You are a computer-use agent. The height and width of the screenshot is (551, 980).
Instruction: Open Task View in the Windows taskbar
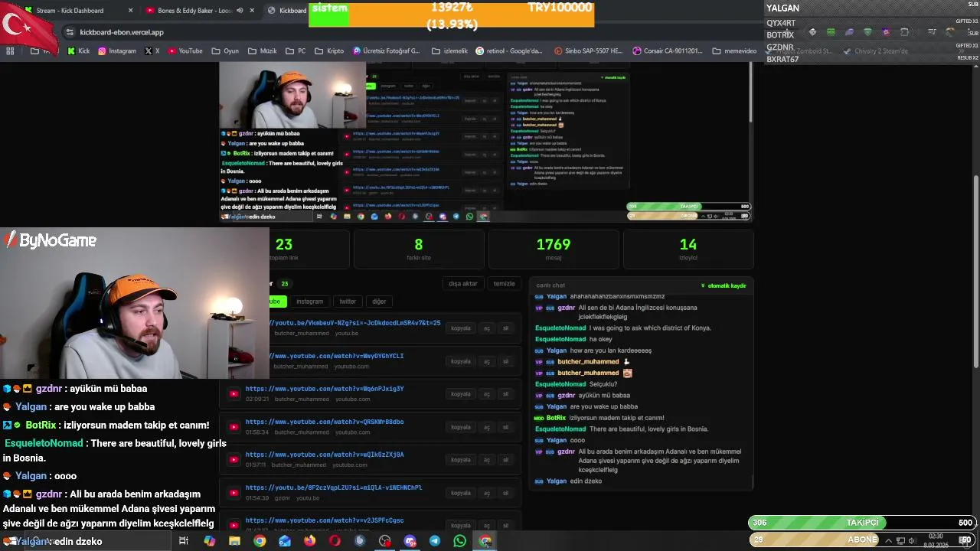point(184,541)
